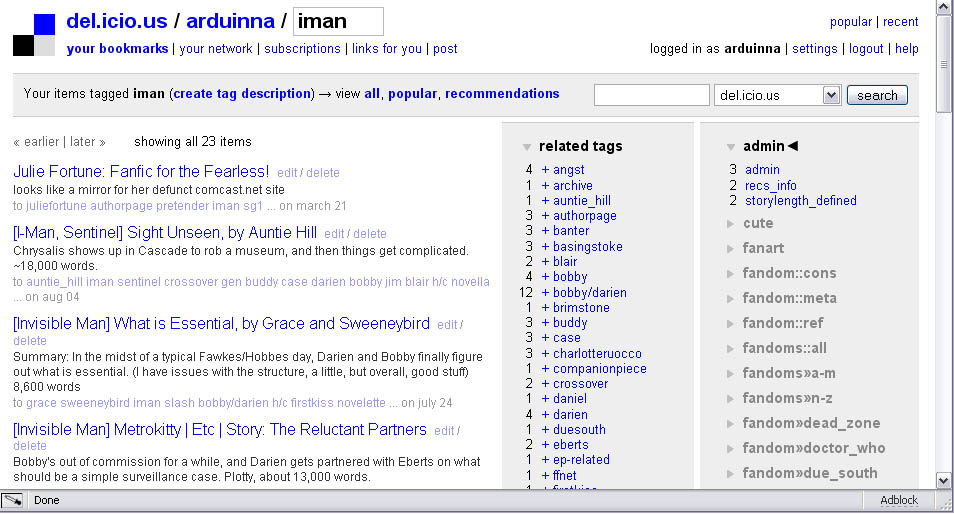Click the scrollbar down arrow

pos(944,481)
